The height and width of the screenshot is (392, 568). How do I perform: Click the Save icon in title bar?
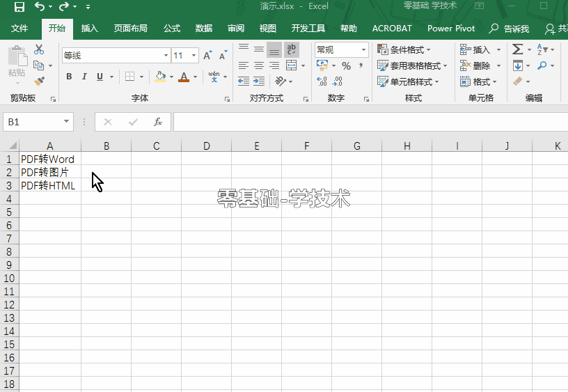coord(19,6)
